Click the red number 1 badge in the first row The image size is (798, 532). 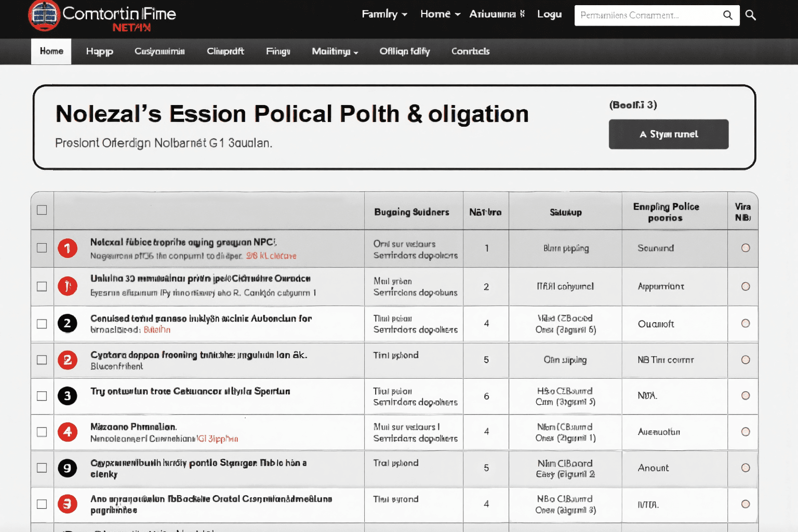pyautogui.click(x=68, y=248)
